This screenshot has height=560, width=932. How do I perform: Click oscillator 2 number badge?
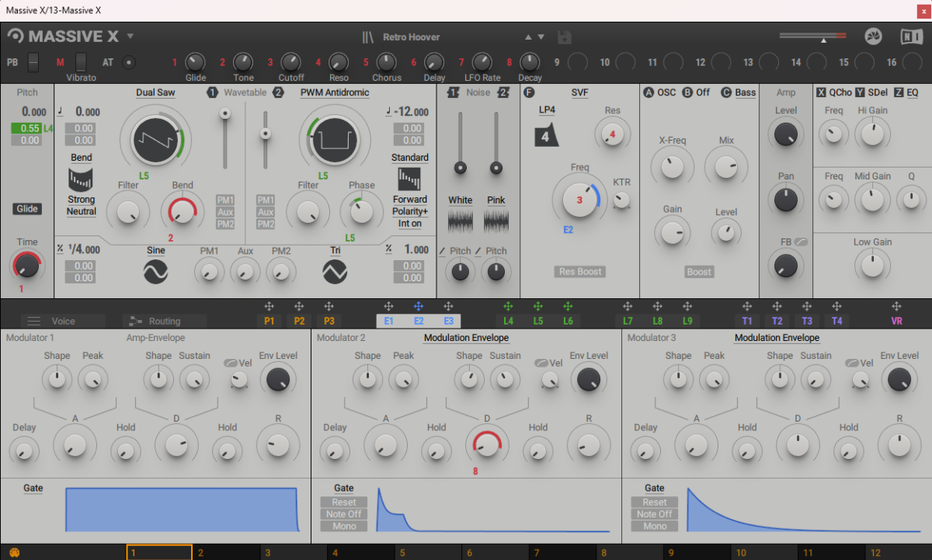pyautogui.click(x=278, y=92)
